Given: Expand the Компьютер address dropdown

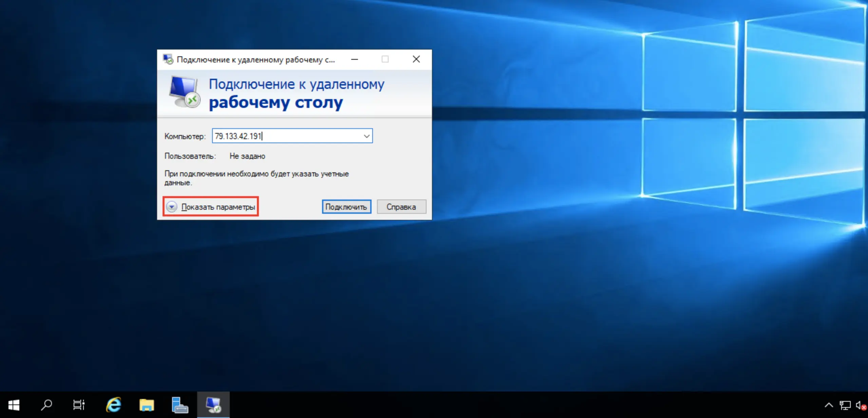Looking at the screenshot, I should point(366,136).
